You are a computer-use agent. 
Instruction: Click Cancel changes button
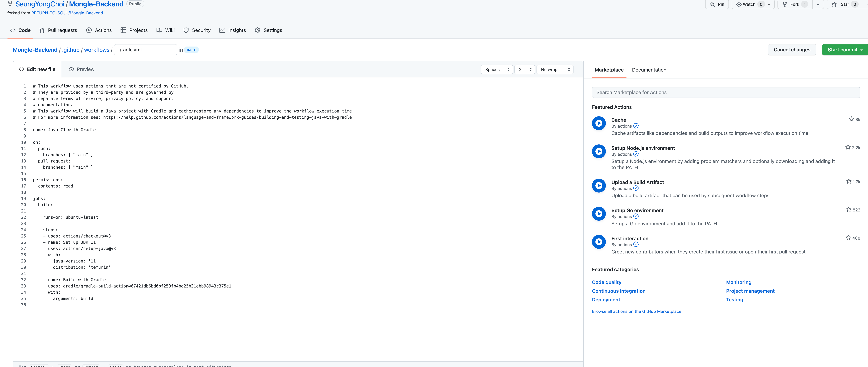792,50
